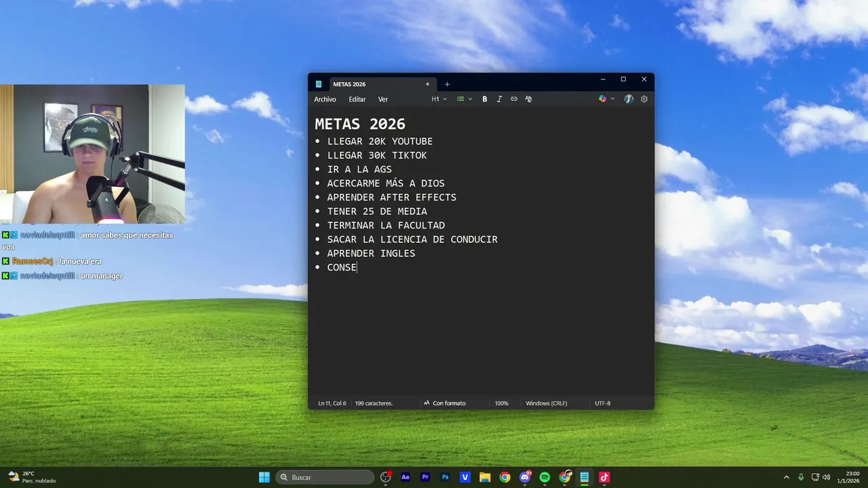868x488 pixels.
Task: Click the line IR A LA AGS
Action: coord(359,169)
